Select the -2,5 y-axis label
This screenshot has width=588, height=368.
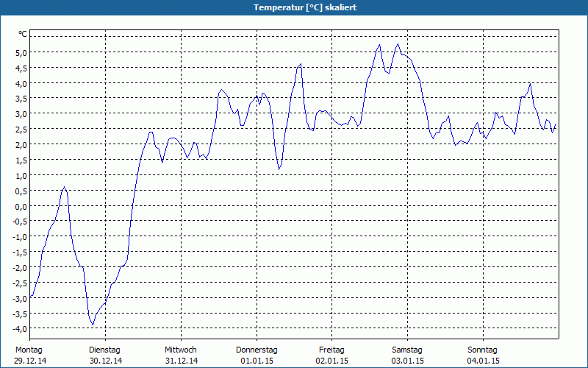[x=20, y=283]
